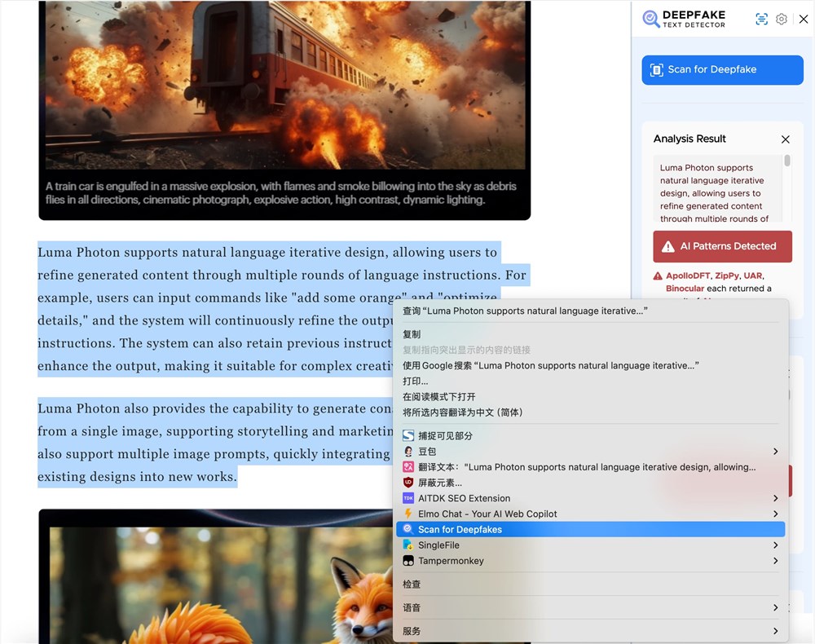815x644 pixels.
Task: Click the Elmo Chat lightning icon
Action: click(x=408, y=514)
